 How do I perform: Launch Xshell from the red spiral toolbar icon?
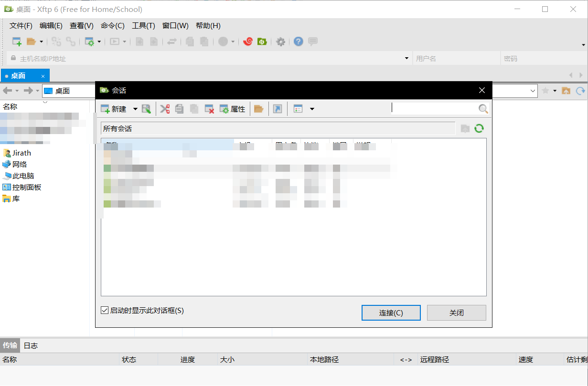[x=247, y=42]
